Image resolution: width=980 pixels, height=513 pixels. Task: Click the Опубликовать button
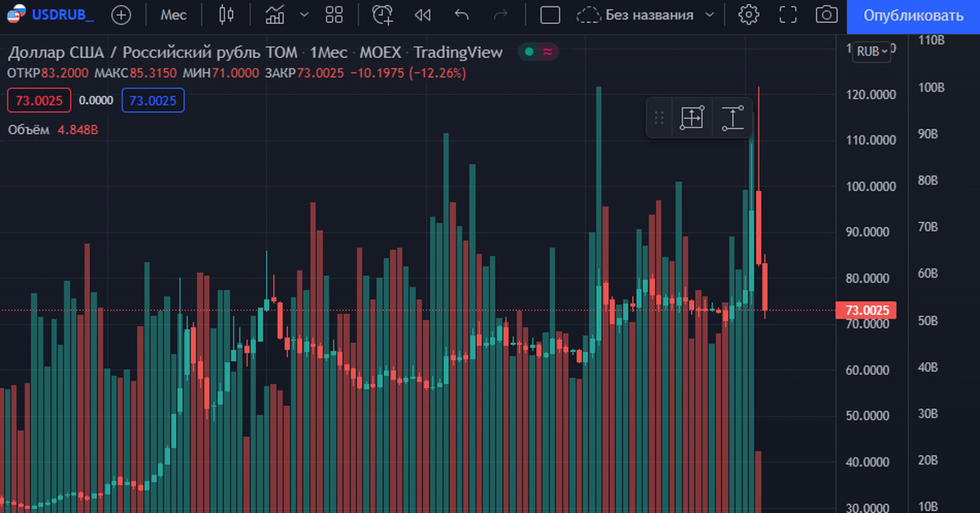coord(913,15)
